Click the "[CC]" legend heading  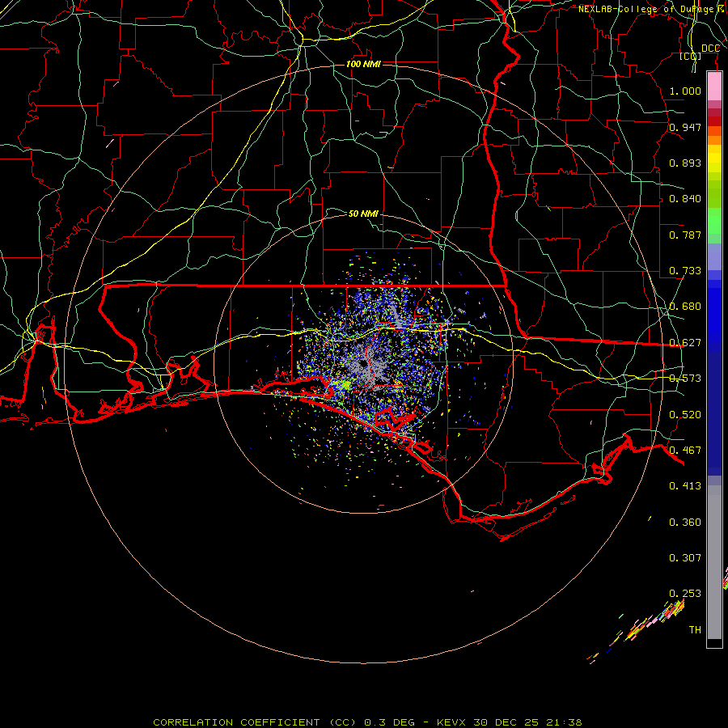[691, 57]
